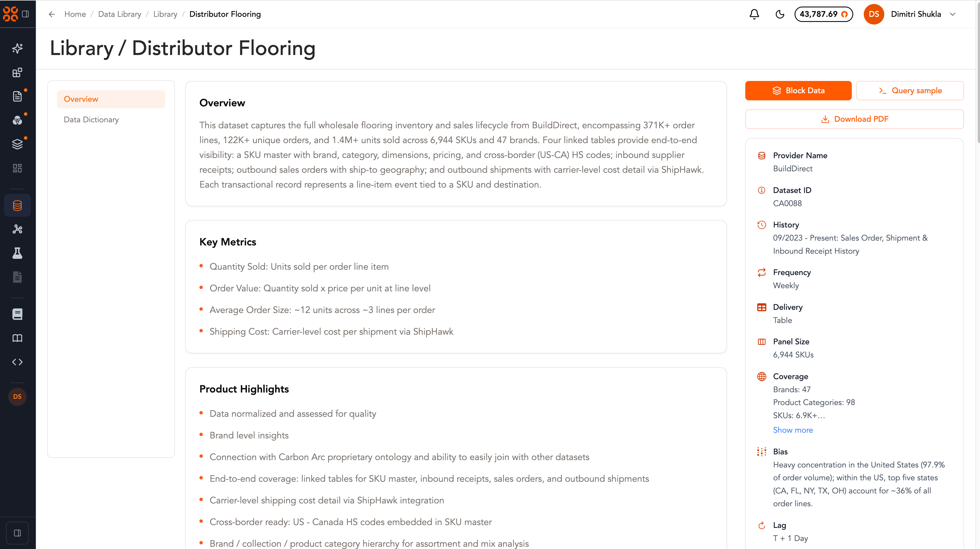Open the AI sparkle icon in sidebar
980x549 pixels.
click(17, 48)
